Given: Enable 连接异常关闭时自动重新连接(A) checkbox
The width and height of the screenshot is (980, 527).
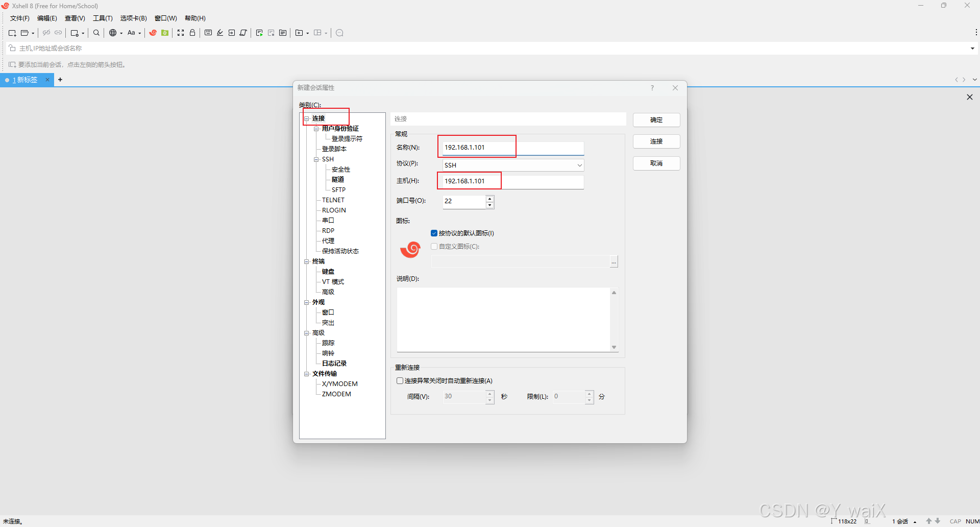Looking at the screenshot, I should (400, 381).
